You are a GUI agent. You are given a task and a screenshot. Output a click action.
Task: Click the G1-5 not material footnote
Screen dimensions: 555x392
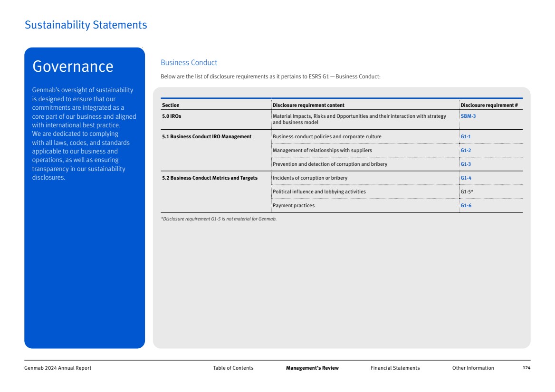point(219,219)
